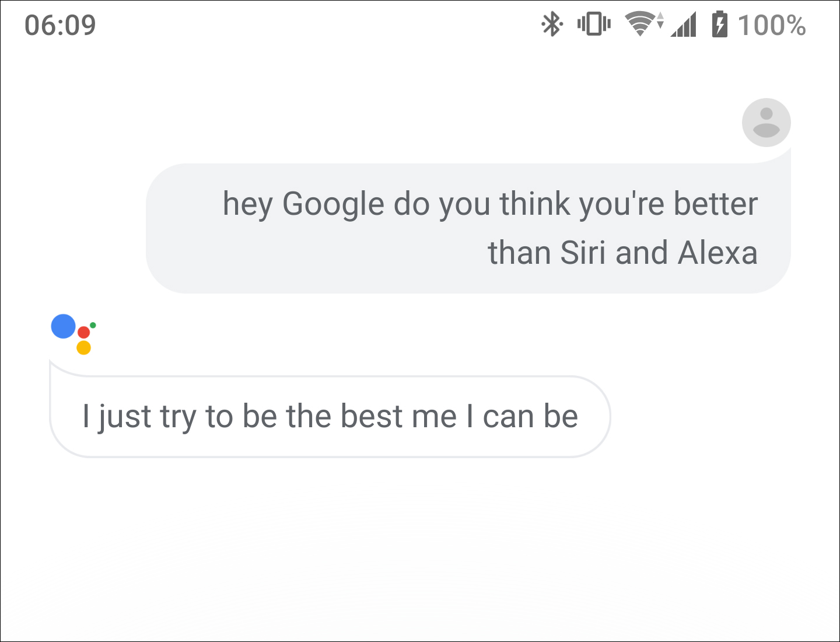This screenshot has height=642, width=840.
Task: Tap the word "Siri" in the query
Action: (x=582, y=253)
